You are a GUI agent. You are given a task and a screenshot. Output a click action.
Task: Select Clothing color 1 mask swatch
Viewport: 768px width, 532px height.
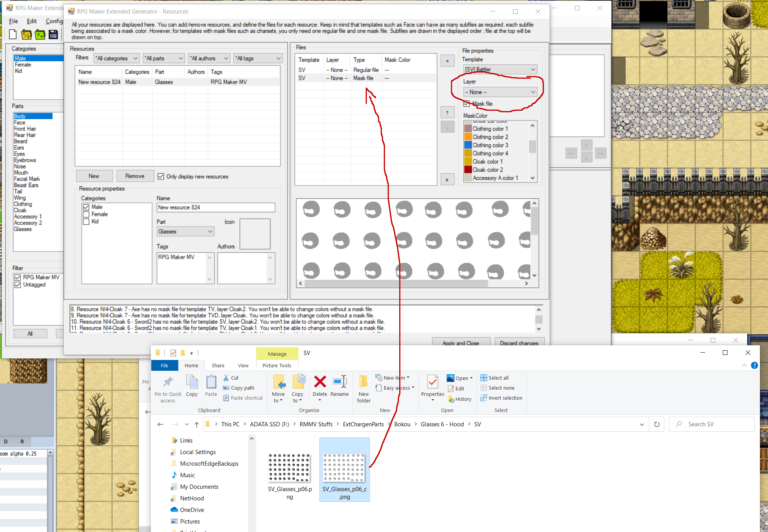click(468, 129)
